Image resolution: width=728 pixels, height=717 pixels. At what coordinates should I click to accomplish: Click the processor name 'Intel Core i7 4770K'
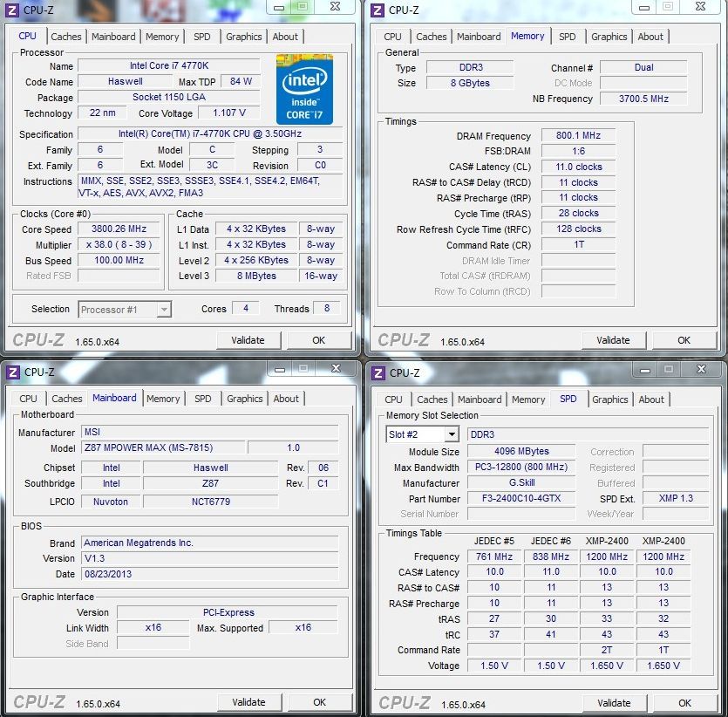click(x=169, y=66)
